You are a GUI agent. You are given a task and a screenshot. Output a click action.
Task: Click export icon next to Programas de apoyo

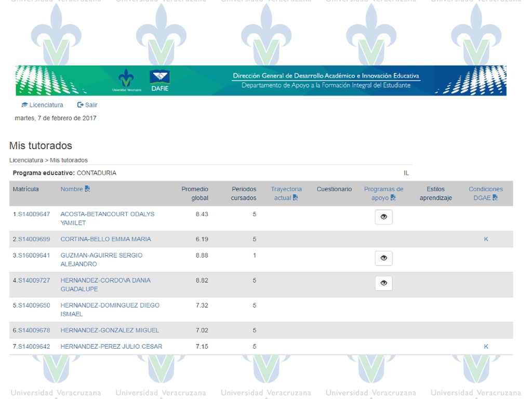[x=393, y=197]
